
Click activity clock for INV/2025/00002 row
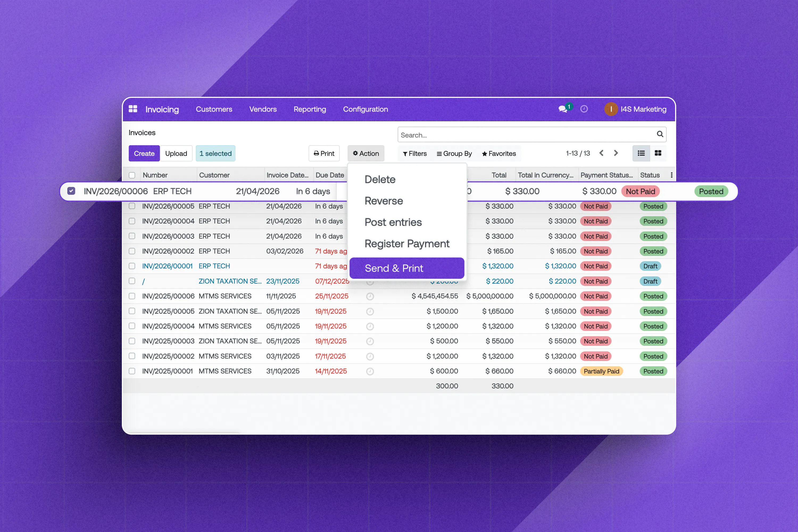[x=370, y=357]
